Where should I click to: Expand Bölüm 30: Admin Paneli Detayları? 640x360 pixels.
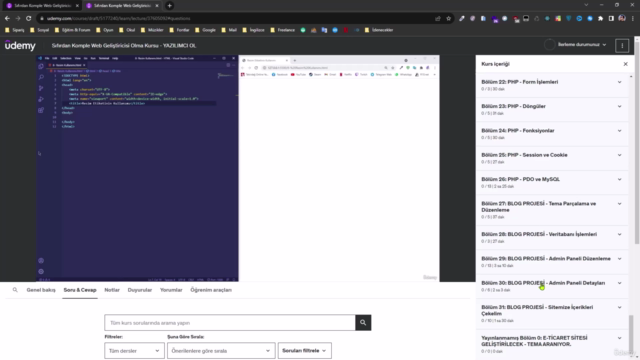point(552,286)
